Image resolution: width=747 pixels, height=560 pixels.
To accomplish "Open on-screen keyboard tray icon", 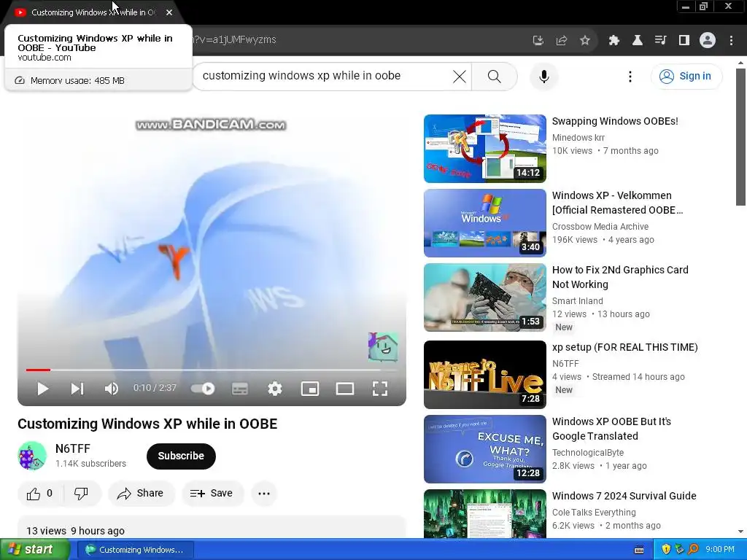I will pos(639,550).
